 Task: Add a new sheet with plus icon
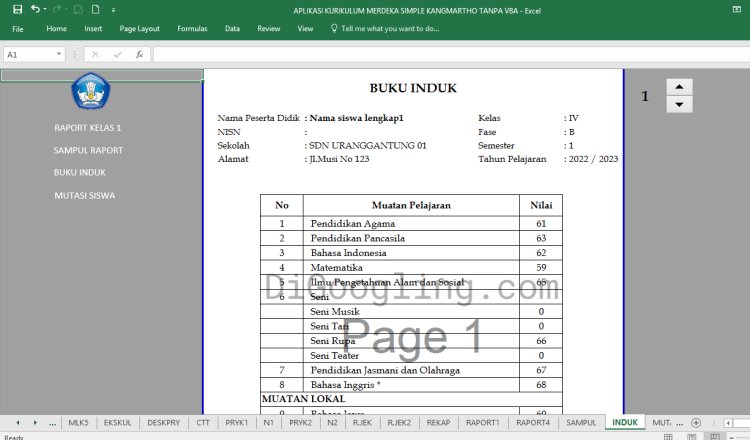[x=696, y=423]
